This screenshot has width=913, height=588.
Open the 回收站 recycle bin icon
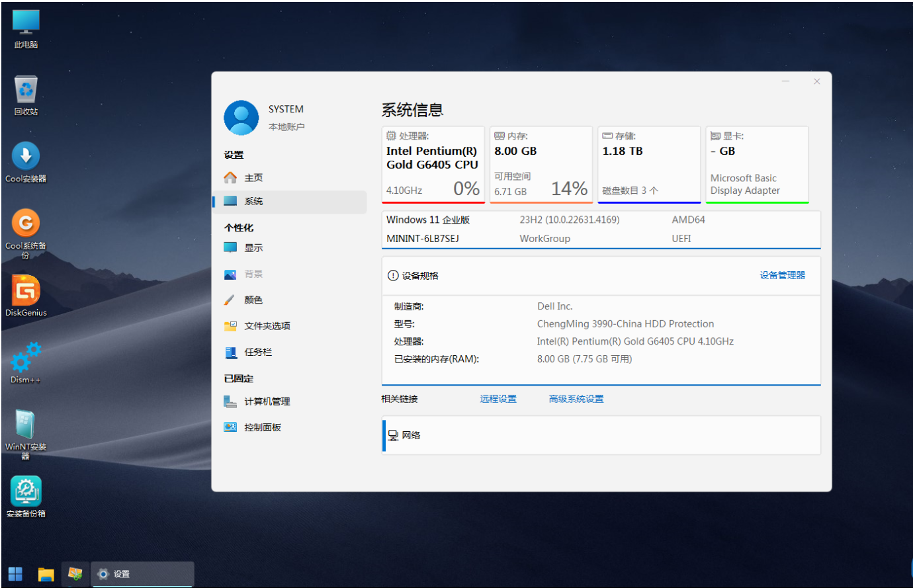pyautogui.click(x=26, y=96)
